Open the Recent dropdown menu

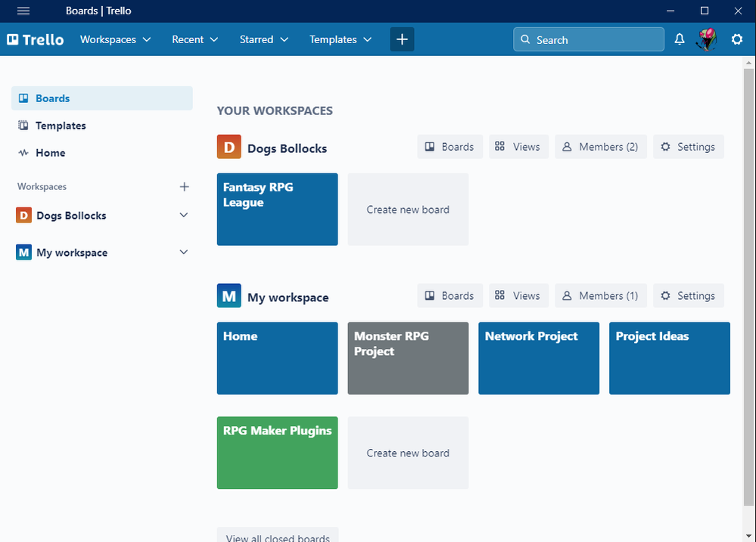pyautogui.click(x=194, y=39)
